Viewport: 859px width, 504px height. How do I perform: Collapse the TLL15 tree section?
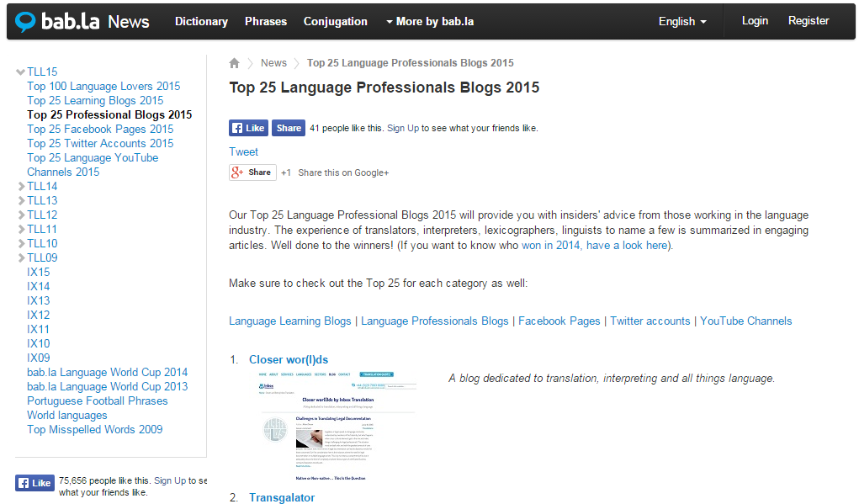21,72
